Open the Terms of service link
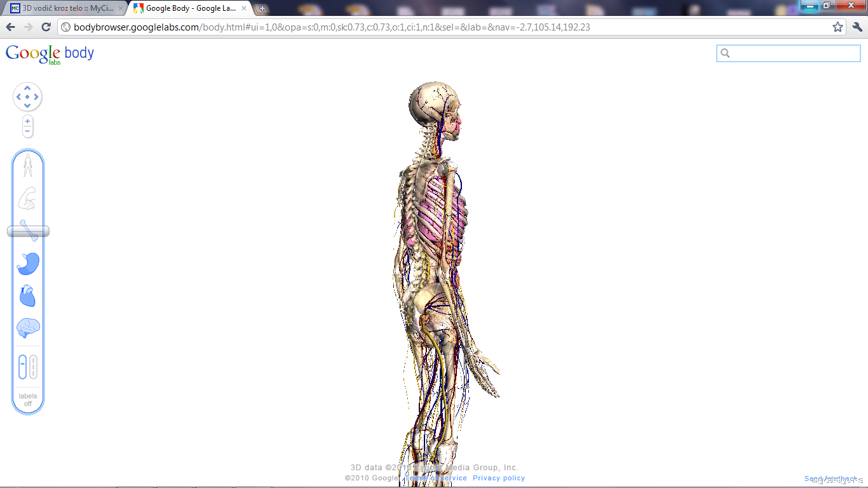This screenshot has height=488, width=868. pyautogui.click(x=436, y=478)
